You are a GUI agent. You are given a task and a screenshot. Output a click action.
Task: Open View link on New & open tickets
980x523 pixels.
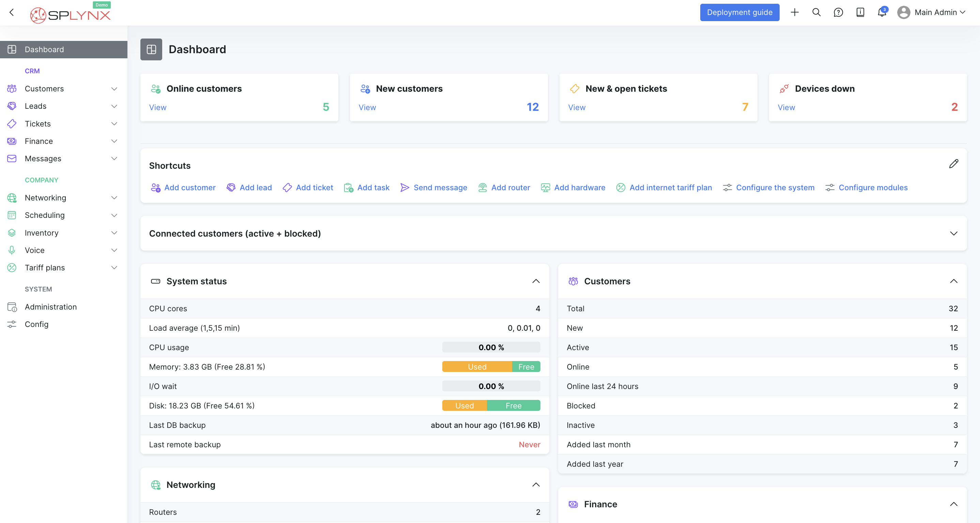(577, 107)
